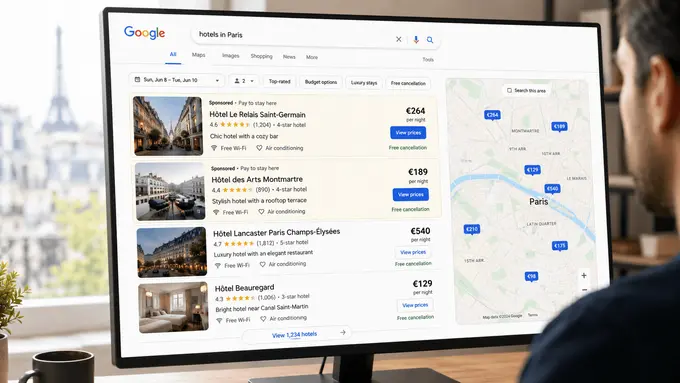Tick the Search this area checkbox
Viewport: 680px width, 383px height.
click(x=509, y=90)
